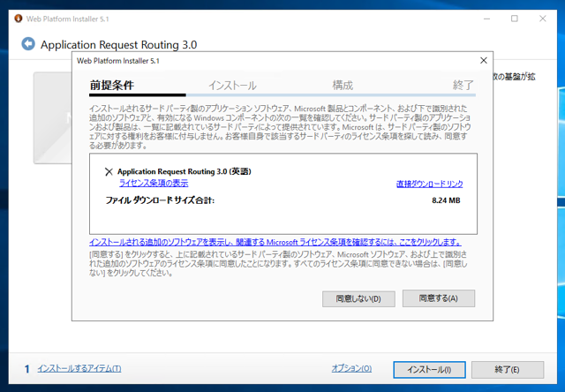
Task: Click link to show additional software to install
Action: point(275,242)
